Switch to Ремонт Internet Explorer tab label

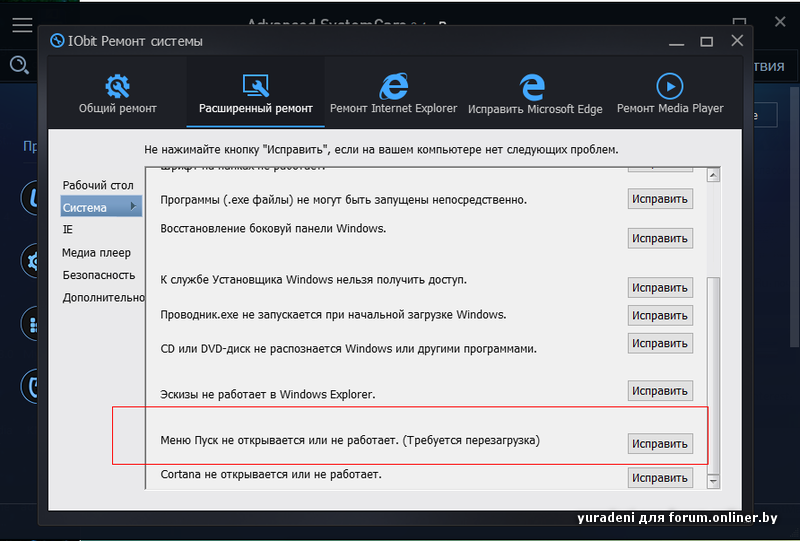[x=393, y=108]
